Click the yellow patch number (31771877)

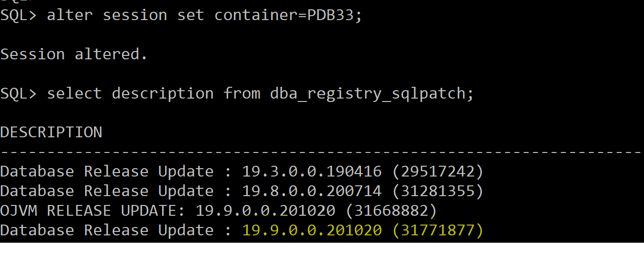coord(437,230)
